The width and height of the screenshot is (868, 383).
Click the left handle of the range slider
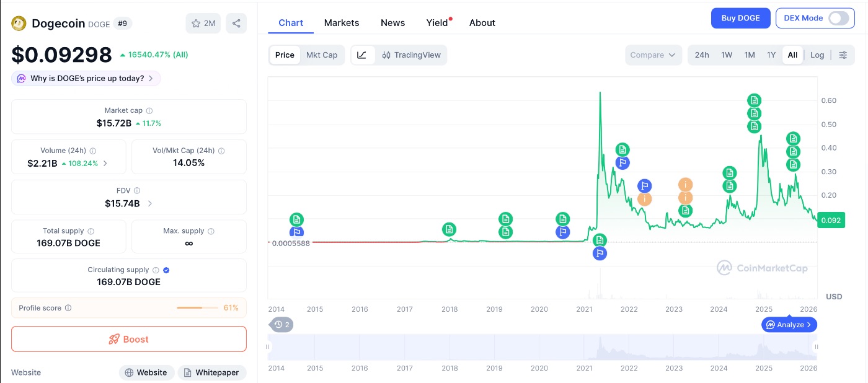tap(268, 347)
